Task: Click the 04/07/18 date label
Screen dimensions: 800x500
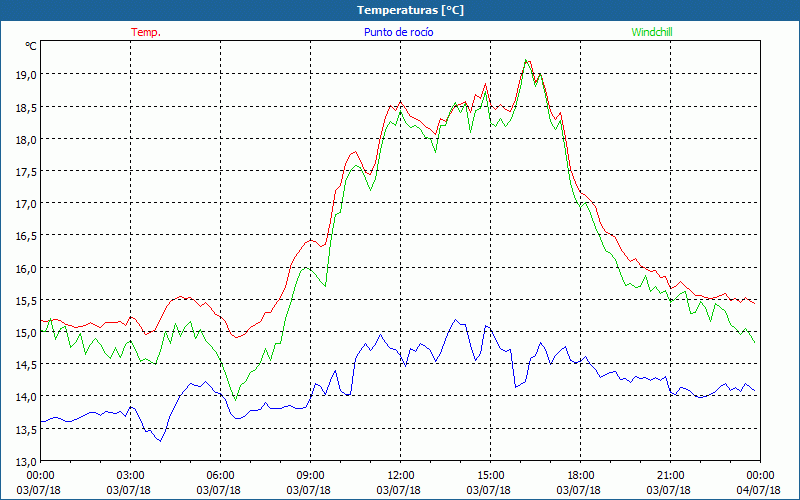Action: coord(758,490)
